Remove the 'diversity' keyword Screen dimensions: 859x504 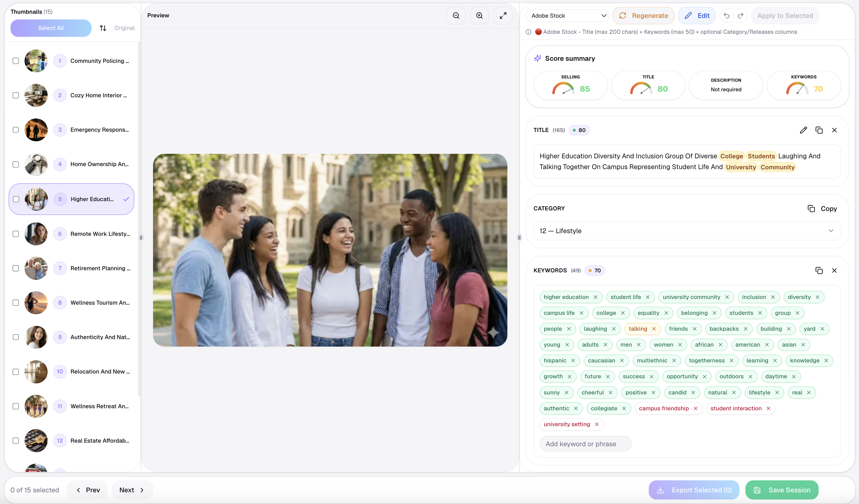point(817,297)
